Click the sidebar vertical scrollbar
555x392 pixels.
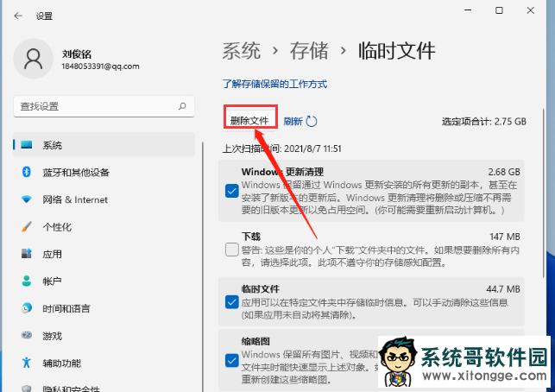[203, 267]
